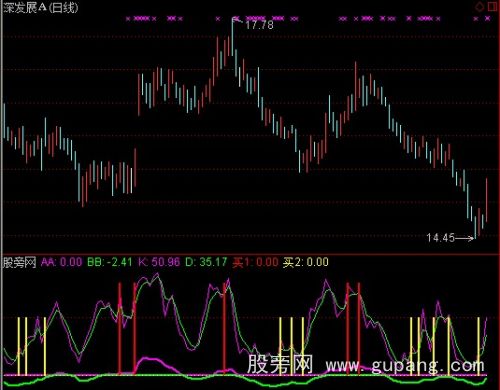The image size is (500, 390).
Task: Click the red diamond icon in the chart corner
Action: pyautogui.click(x=480, y=6)
